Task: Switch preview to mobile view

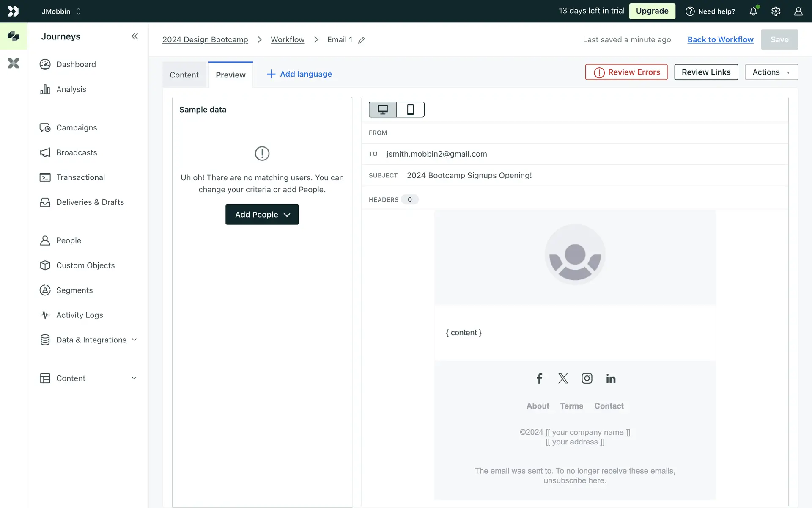Action: coord(410,110)
